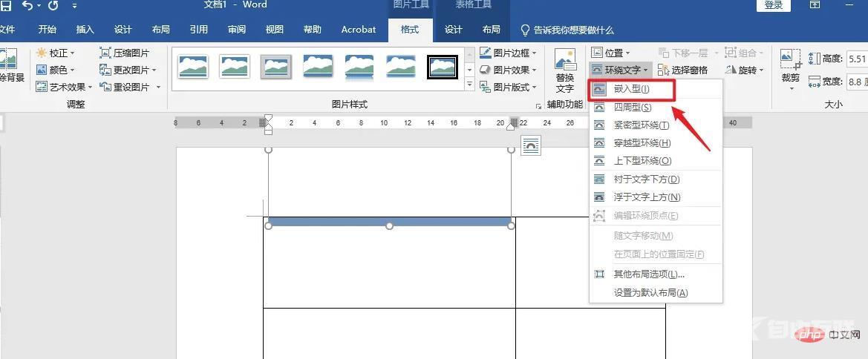Click the Compress Pictures (压缩图片) icon

pyautogui.click(x=105, y=53)
